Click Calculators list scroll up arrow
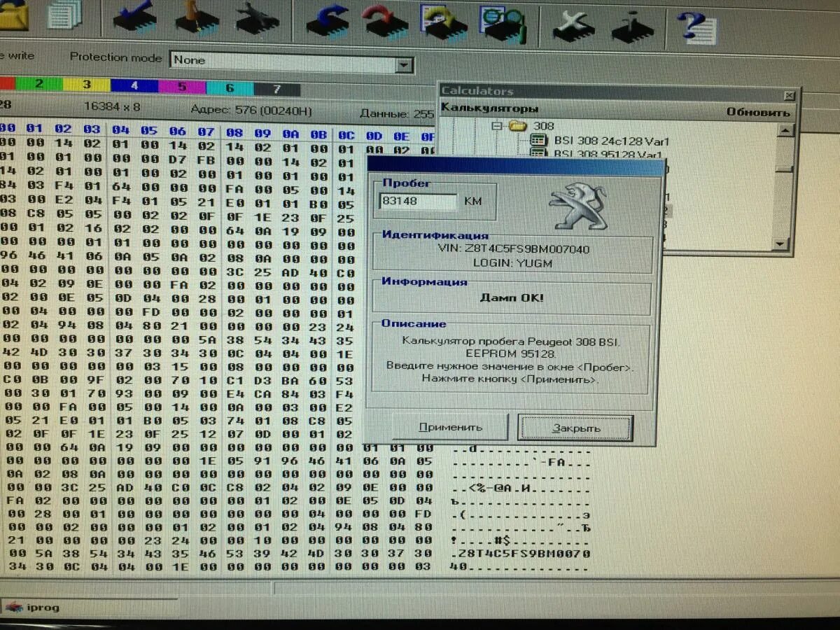The height and width of the screenshot is (630, 840). click(x=786, y=131)
